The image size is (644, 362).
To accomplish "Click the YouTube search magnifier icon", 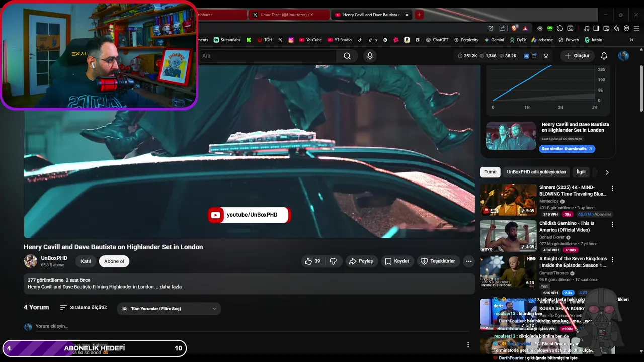I will coord(347,56).
